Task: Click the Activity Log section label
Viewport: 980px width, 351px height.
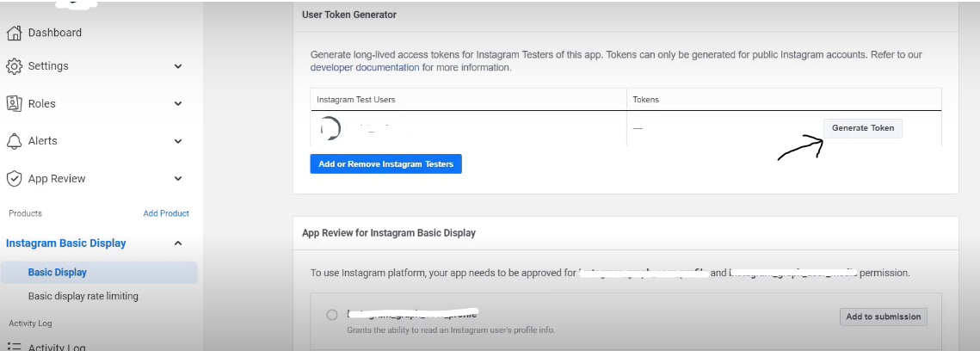Action: [30, 323]
